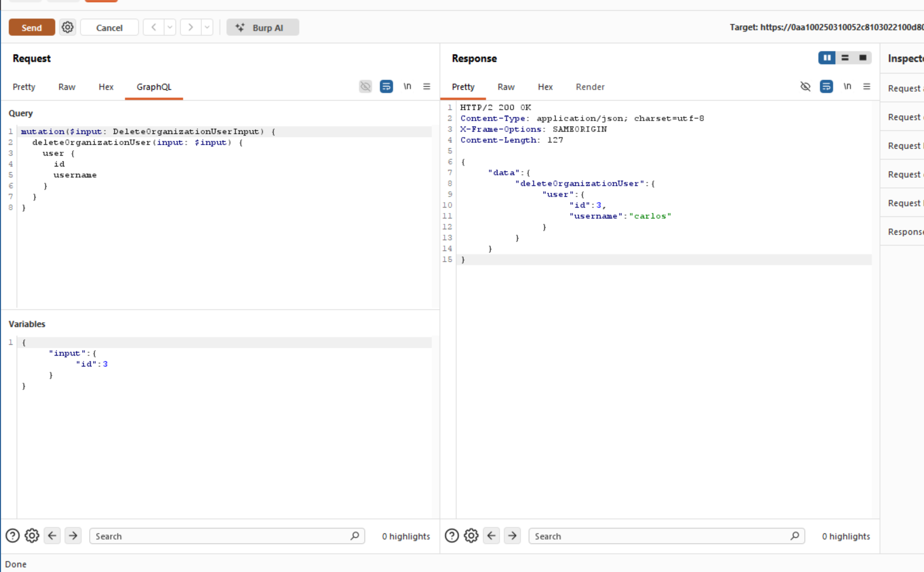Cancel the current request
This screenshot has width=924, height=572.
109,27
